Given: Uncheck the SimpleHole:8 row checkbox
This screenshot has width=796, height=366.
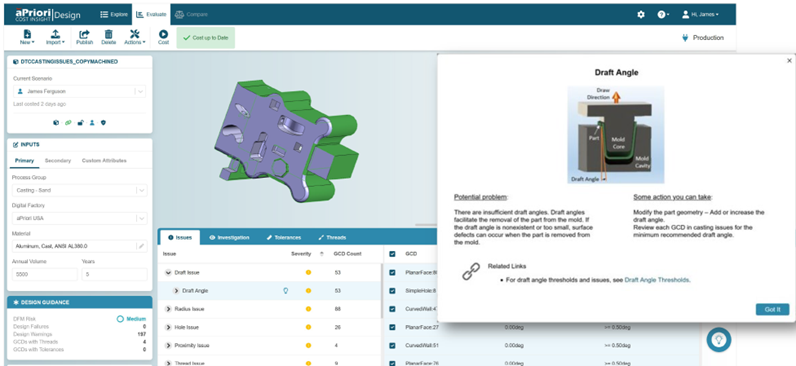Looking at the screenshot, I should [x=392, y=291].
